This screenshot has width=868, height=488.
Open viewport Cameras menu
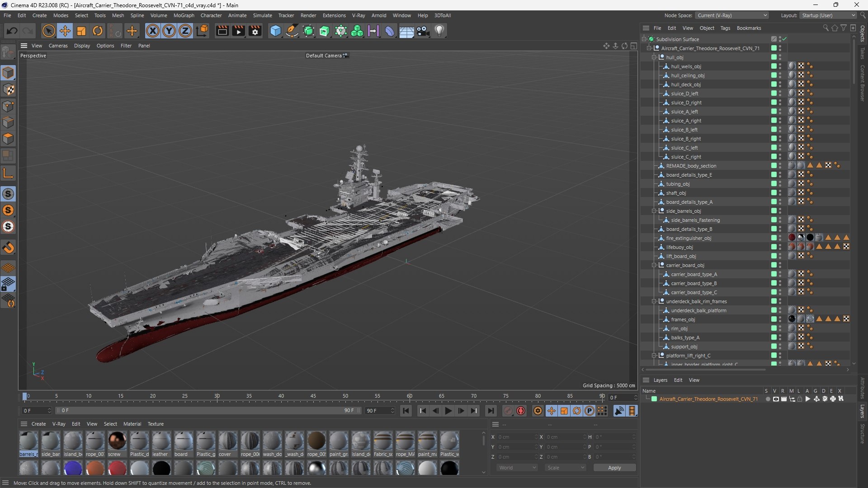58,46
